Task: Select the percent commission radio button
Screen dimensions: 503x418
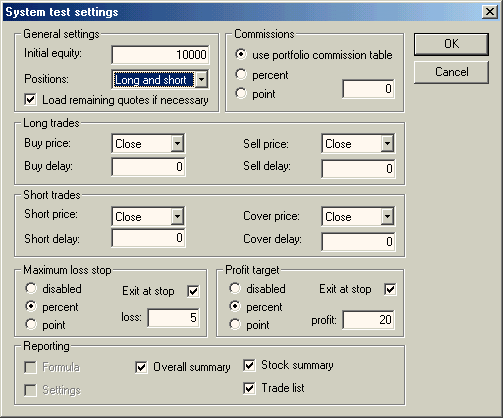Action: click(241, 74)
